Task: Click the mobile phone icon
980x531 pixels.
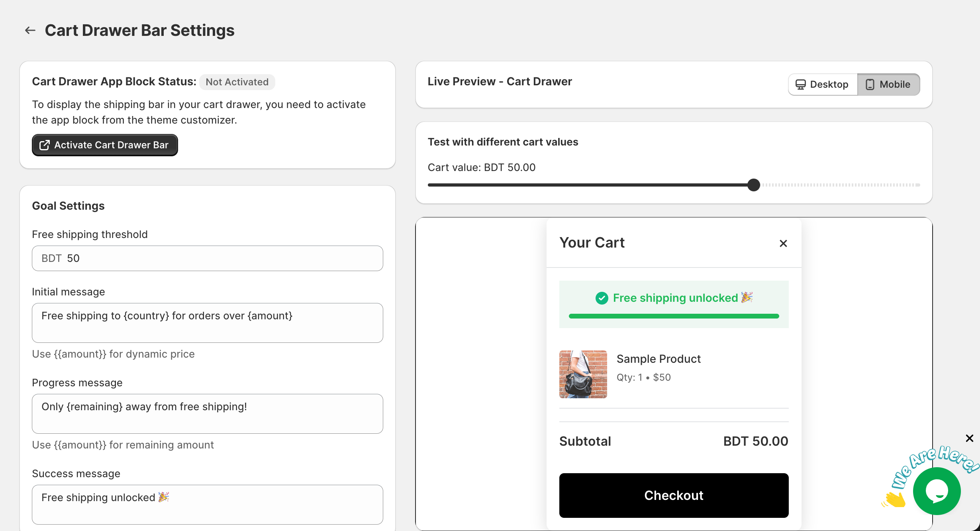Action: pyautogui.click(x=870, y=85)
